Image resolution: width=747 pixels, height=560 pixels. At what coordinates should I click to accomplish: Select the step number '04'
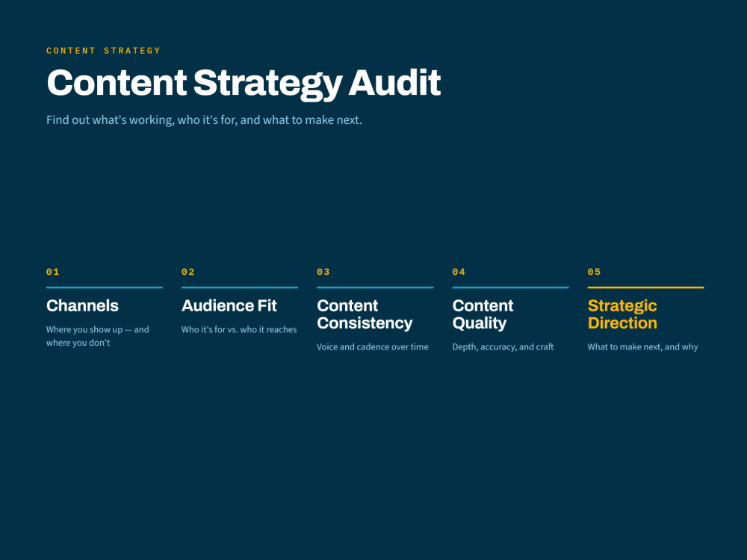(459, 272)
